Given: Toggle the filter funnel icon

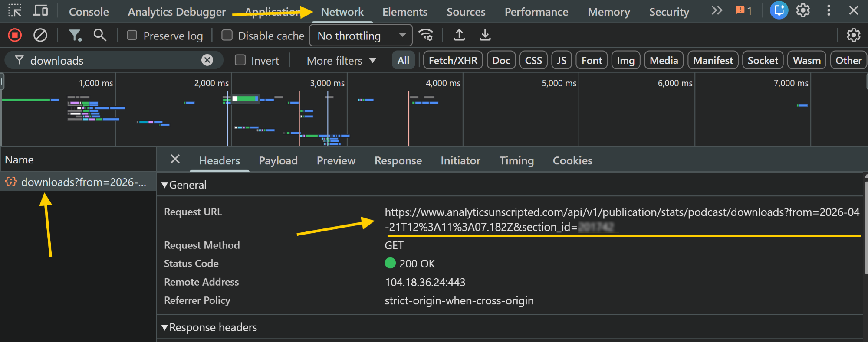Looking at the screenshot, I should 75,35.
